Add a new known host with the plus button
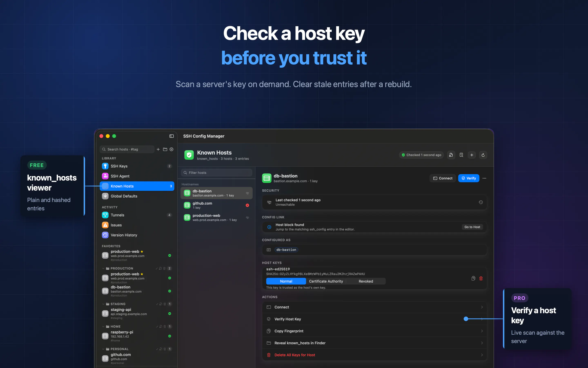Viewport: 588px width, 368px height. 472,155
